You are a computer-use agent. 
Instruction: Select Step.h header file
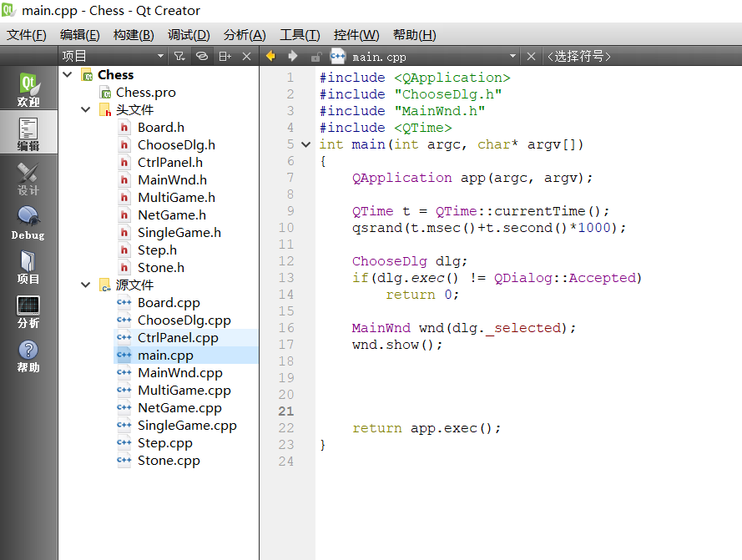pos(157,250)
